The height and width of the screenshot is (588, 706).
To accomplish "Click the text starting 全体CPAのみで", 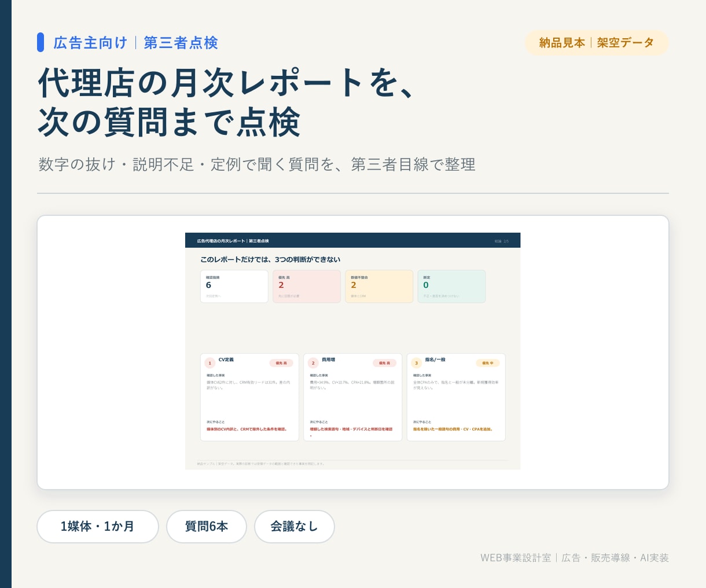I will (x=455, y=385).
